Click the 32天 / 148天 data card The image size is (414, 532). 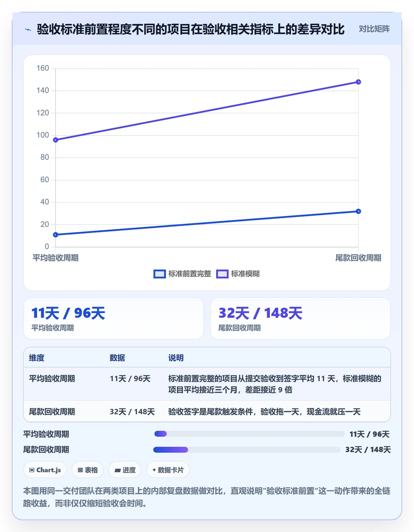(300, 318)
